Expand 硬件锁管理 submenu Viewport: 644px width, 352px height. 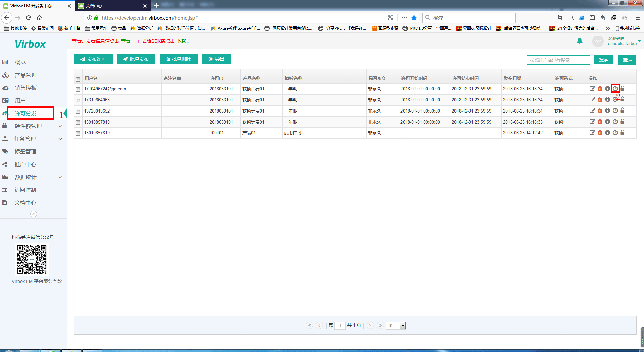click(x=60, y=126)
